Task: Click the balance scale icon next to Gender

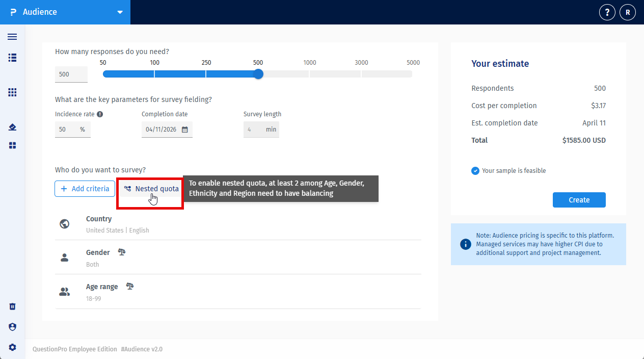Action: pyautogui.click(x=122, y=252)
